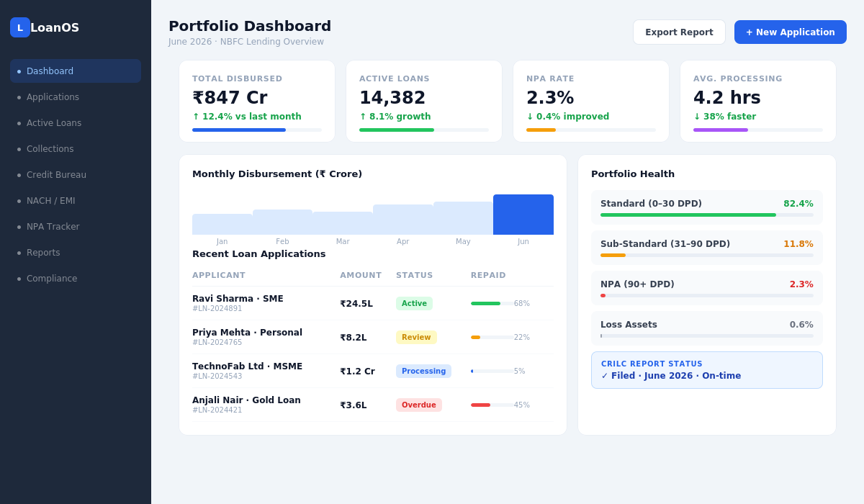Click the Applicant column header
Viewport: 864px width, 504px height.
click(219, 276)
